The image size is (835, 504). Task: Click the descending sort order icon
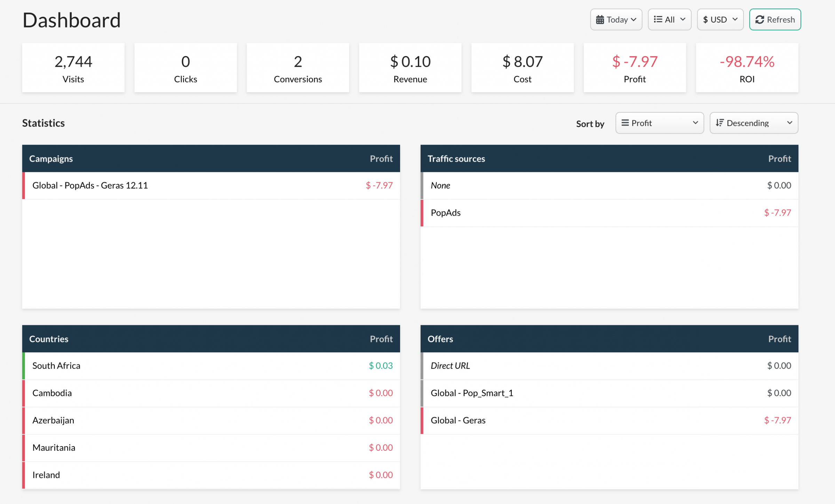click(719, 123)
